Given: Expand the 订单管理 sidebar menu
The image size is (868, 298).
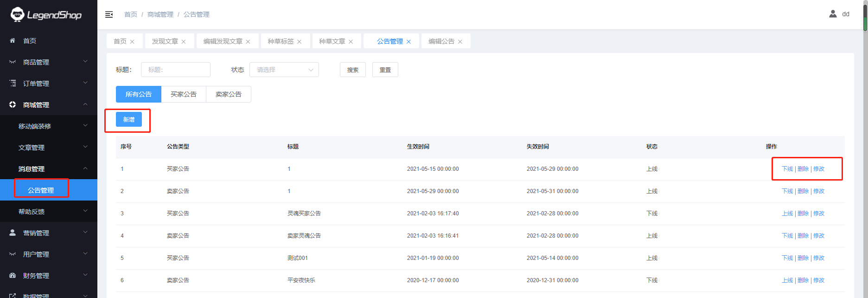Looking at the screenshot, I should pos(49,84).
